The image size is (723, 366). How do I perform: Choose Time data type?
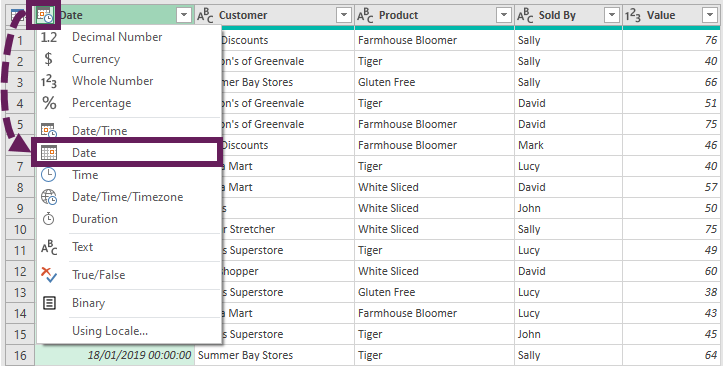129,175
